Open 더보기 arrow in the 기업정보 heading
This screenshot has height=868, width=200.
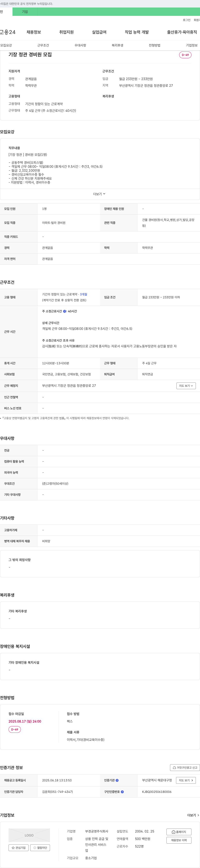193,815
